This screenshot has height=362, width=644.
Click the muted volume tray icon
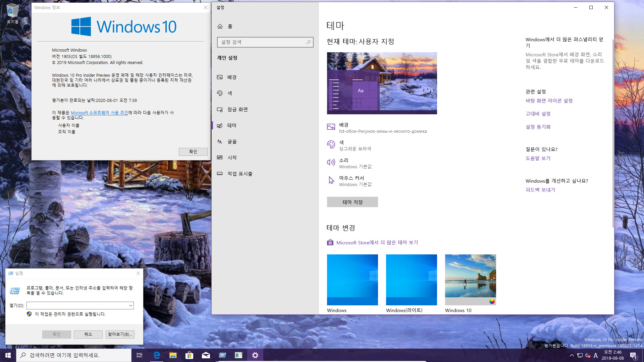click(588, 355)
